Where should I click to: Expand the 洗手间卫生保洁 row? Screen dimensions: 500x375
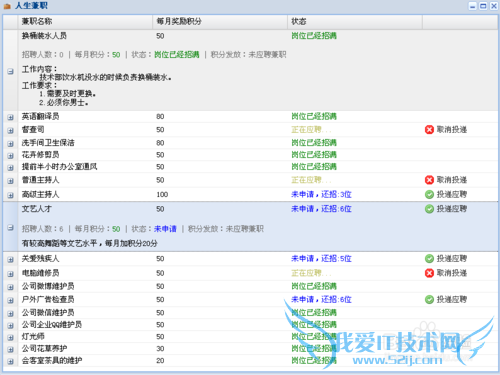pos(10,144)
